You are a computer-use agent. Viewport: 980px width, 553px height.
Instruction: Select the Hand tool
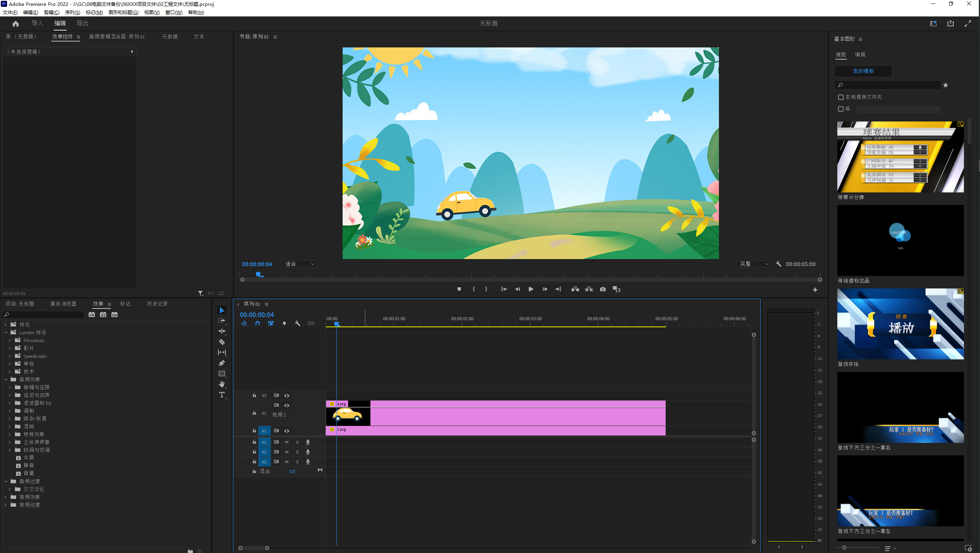click(x=222, y=384)
